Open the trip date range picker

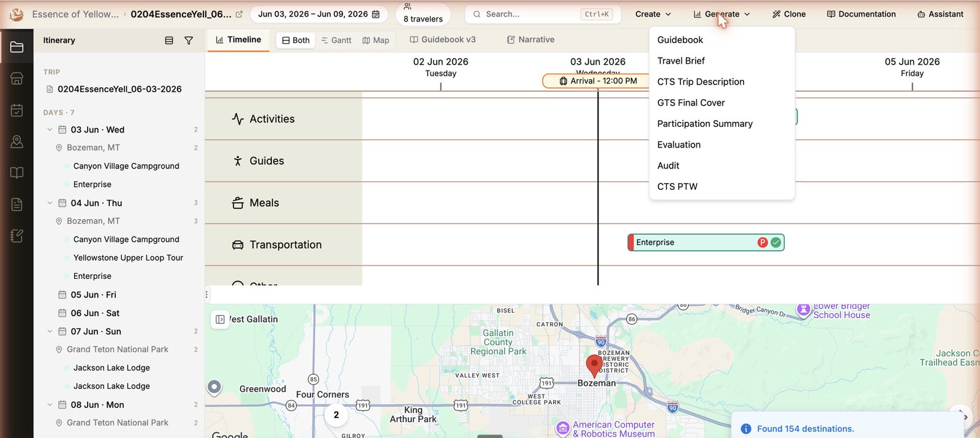pos(318,14)
